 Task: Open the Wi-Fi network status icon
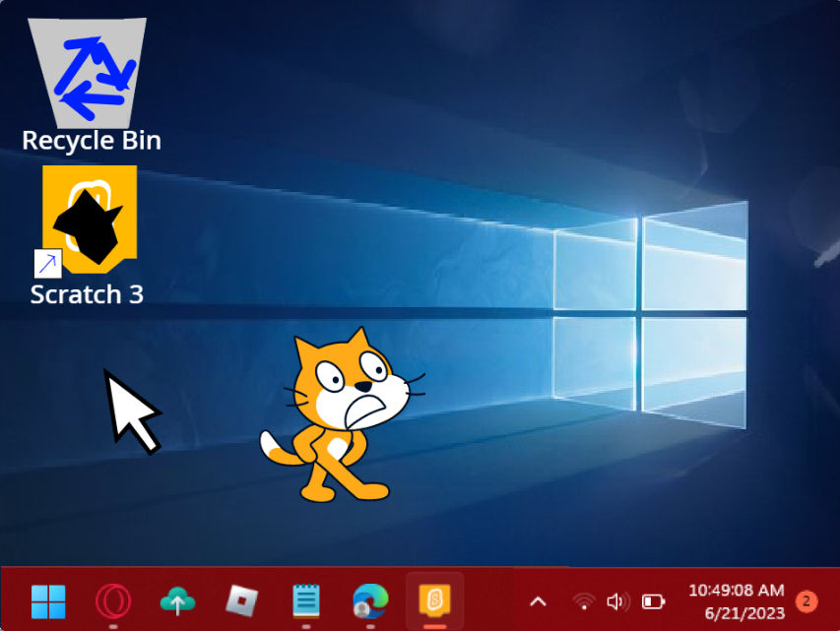point(584,601)
